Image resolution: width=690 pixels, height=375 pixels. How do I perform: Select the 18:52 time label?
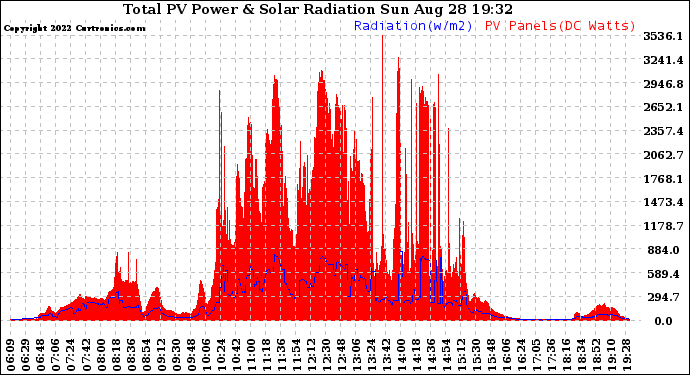pyautogui.click(x=597, y=355)
